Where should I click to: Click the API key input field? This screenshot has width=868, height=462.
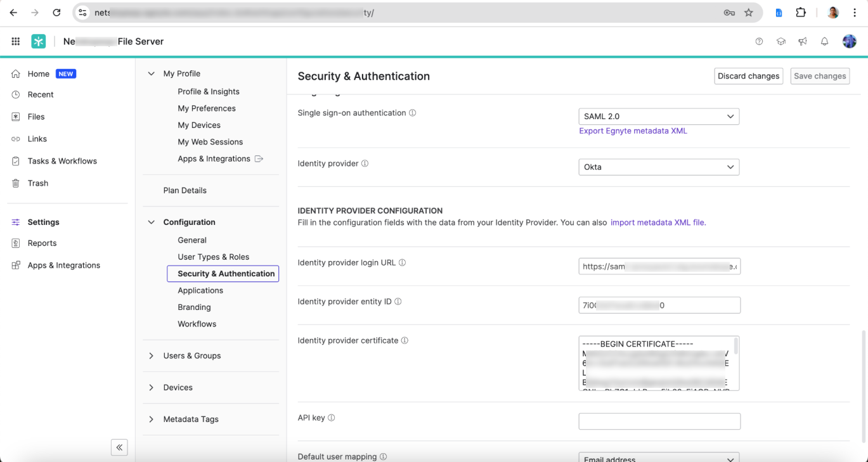(x=659, y=421)
